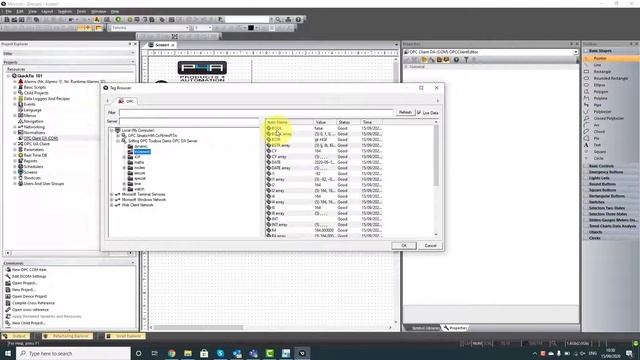Viewport: 640px width, 360px height.
Task: Click the Server input field in Tag Browser
Action: (189, 121)
